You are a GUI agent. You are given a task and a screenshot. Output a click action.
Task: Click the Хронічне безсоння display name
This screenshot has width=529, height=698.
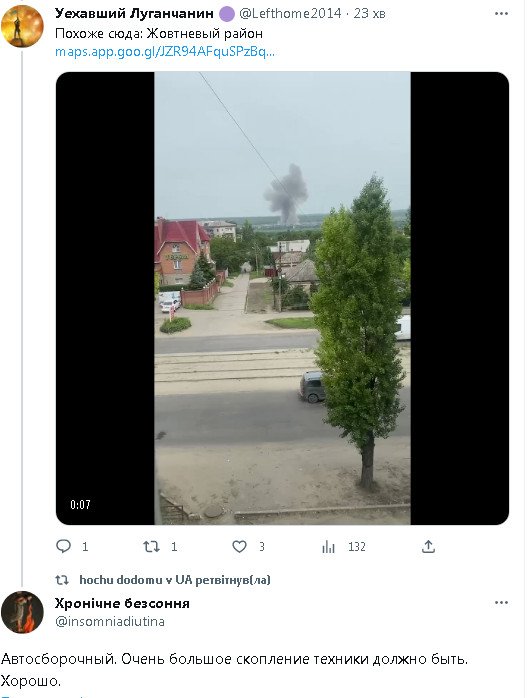coord(122,603)
